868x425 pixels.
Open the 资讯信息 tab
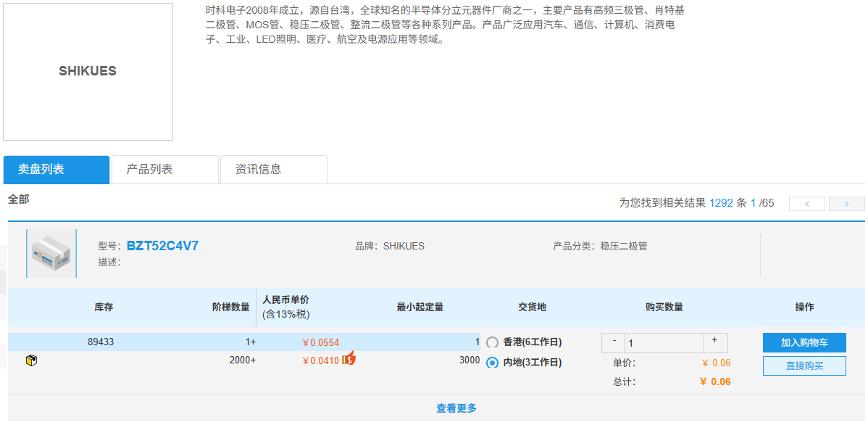point(274,170)
